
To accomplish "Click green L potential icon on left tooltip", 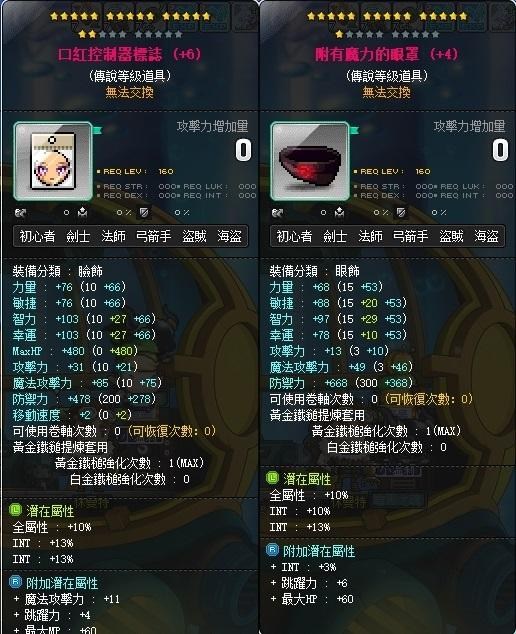I will click(x=15, y=510).
